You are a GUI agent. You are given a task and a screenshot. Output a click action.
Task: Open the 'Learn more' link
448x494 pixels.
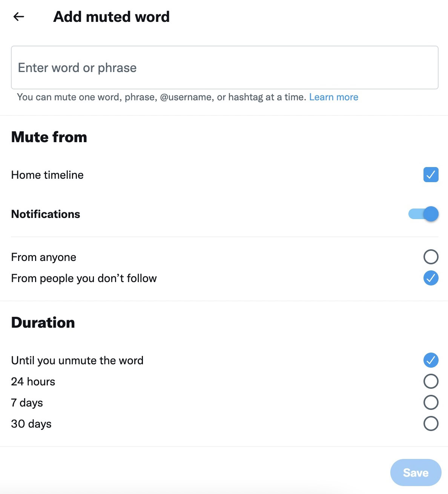click(x=333, y=97)
